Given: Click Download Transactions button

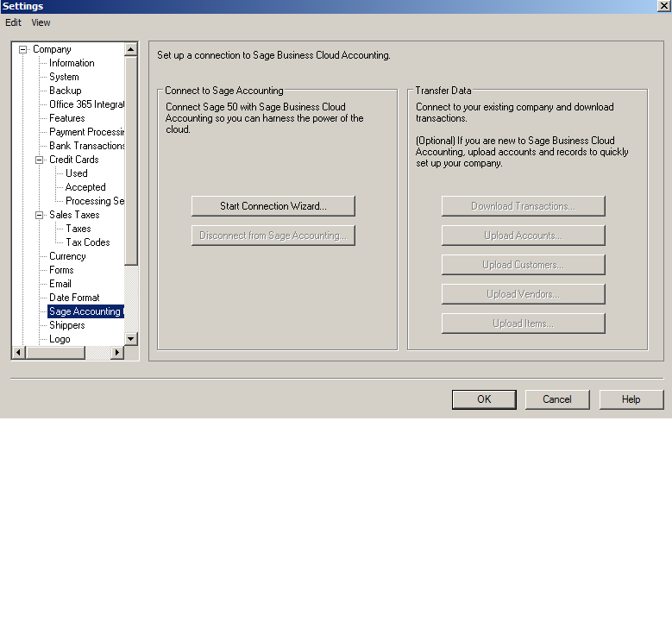Looking at the screenshot, I should tap(524, 206).
